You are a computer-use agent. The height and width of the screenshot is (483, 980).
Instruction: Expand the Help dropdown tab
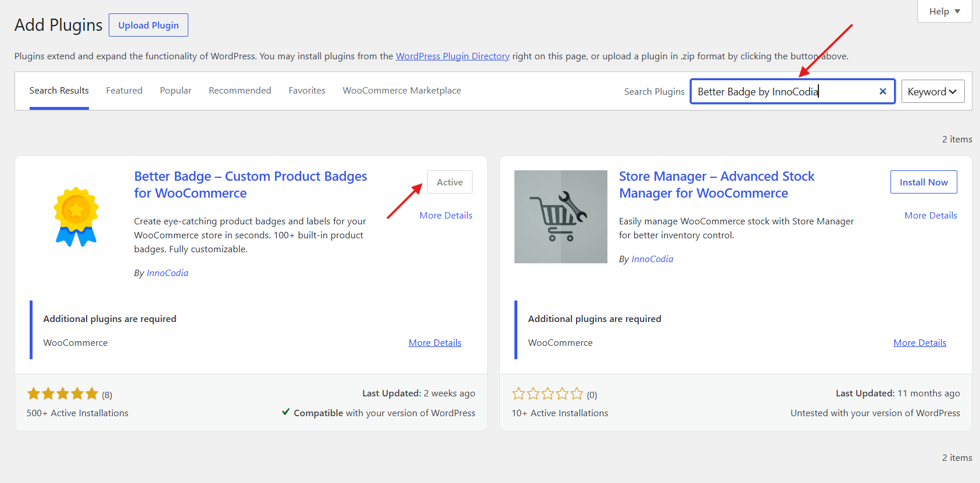[945, 11]
